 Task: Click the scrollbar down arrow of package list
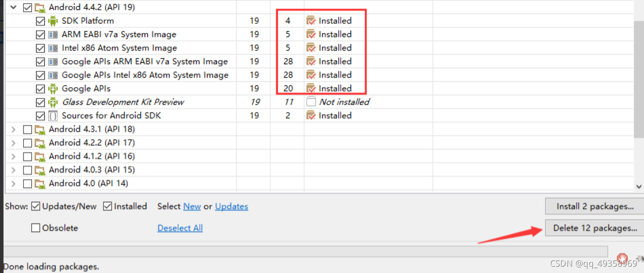coord(639,186)
